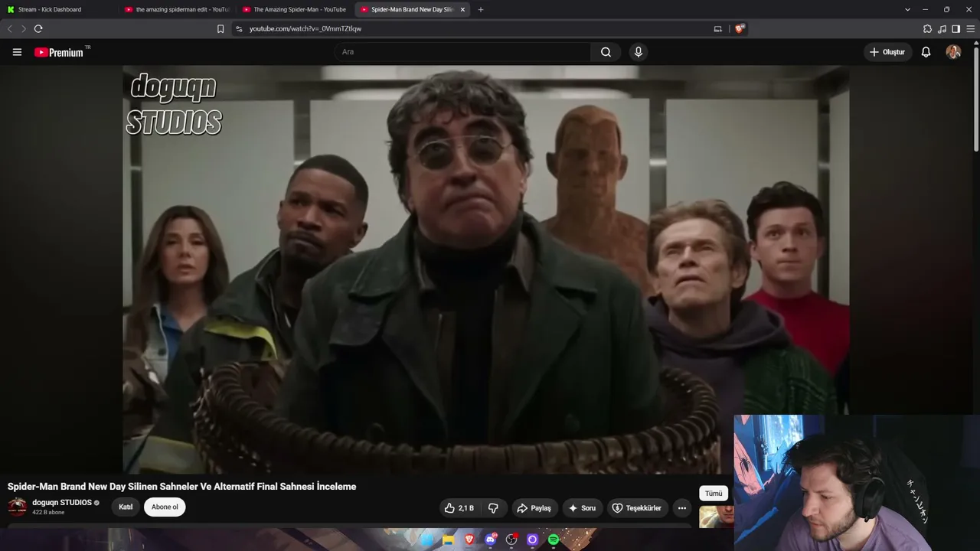
Task: Switch to The Amazing Spider-Man YouTube tab
Action: pyautogui.click(x=295, y=9)
